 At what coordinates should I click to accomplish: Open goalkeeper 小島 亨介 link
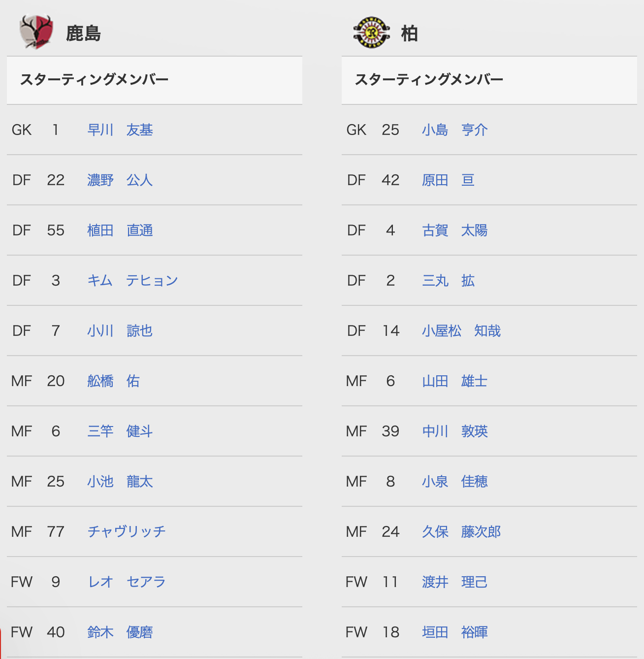455,130
